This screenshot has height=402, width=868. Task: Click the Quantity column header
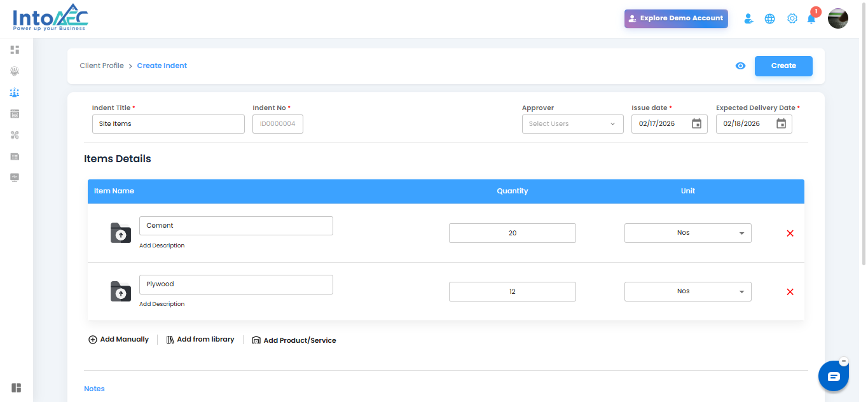pos(513,191)
